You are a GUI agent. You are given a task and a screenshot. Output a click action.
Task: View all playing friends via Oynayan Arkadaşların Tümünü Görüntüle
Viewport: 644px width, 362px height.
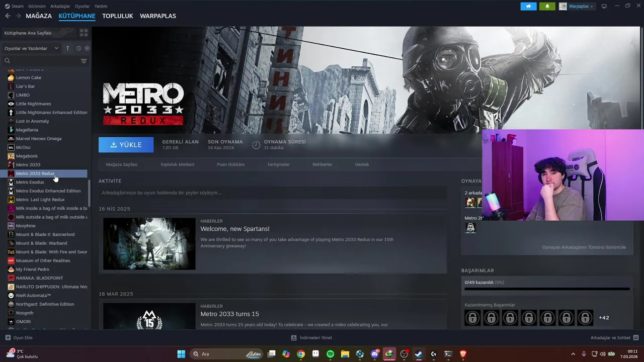click(x=584, y=247)
